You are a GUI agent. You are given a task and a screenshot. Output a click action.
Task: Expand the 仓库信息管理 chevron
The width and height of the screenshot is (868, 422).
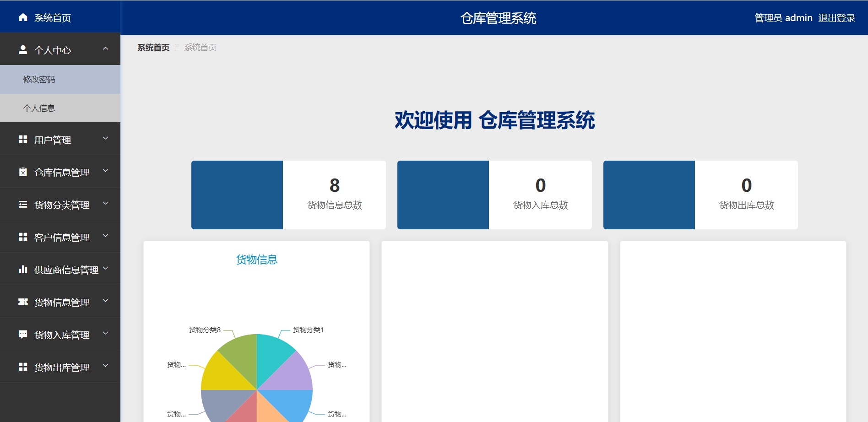[106, 171]
